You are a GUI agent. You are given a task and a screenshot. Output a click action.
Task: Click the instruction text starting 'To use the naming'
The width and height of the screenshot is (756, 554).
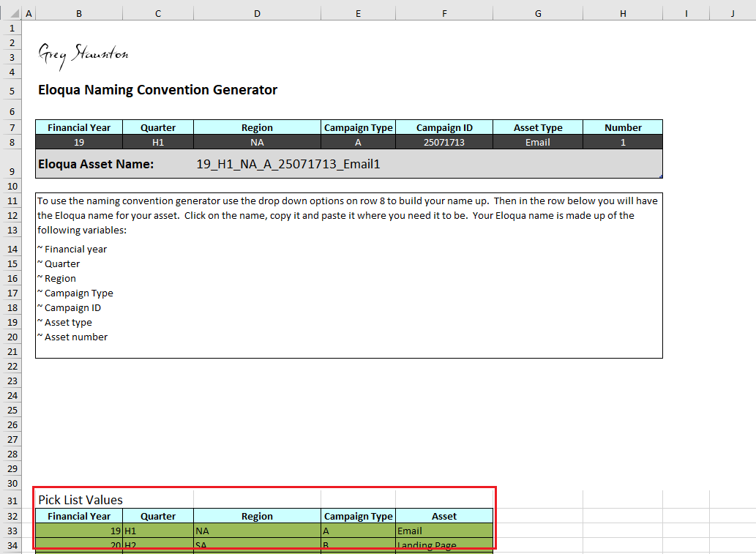(348, 215)
